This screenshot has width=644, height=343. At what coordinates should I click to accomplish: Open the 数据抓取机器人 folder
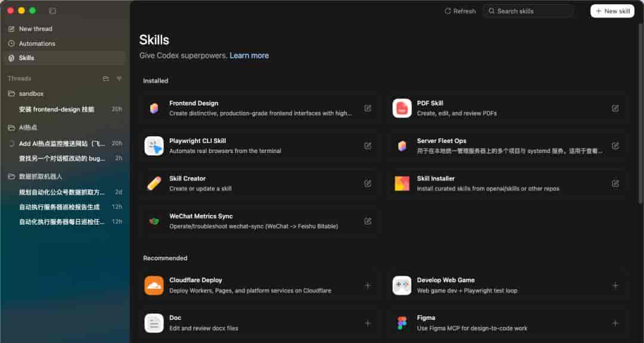pos(65,176)
